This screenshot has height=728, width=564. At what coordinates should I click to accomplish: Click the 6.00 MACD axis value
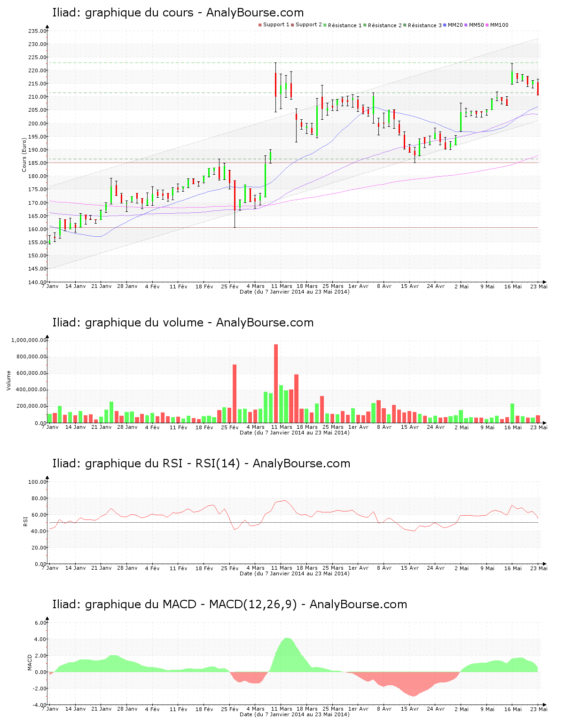coord(40,623)
